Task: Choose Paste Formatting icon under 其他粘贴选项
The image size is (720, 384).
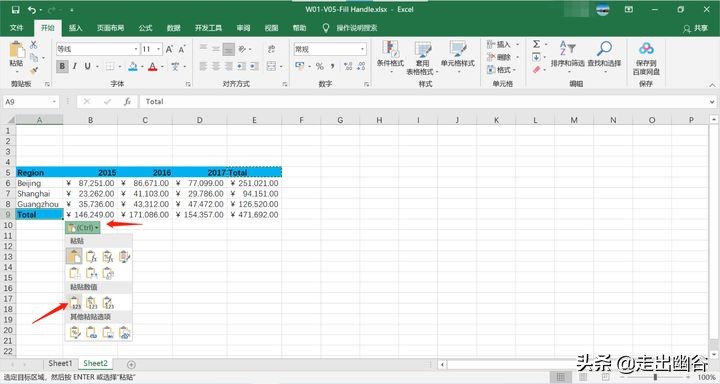Action: pyautogui.click(x=75, y=332)
